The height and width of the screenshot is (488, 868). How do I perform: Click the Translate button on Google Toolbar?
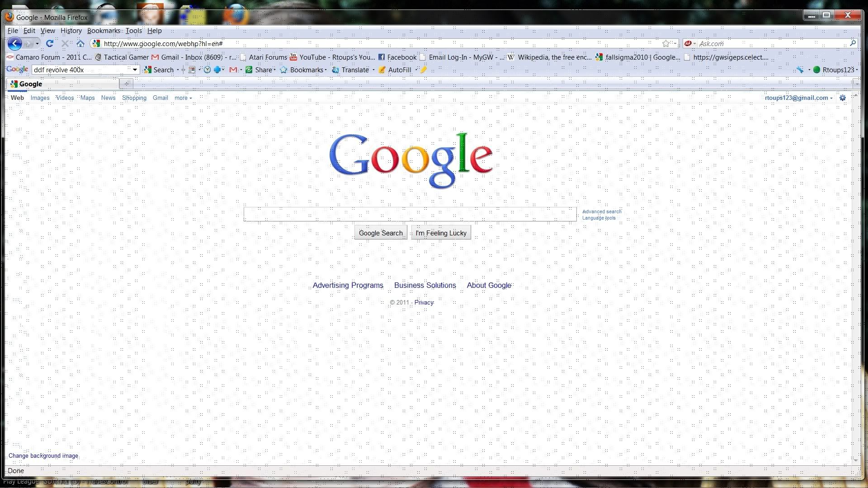tap(350, 70)
